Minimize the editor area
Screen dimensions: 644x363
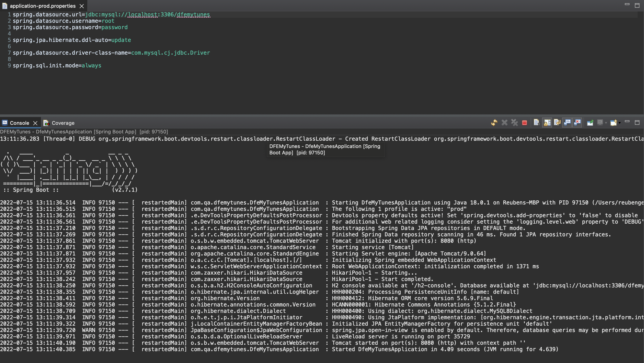627,4
